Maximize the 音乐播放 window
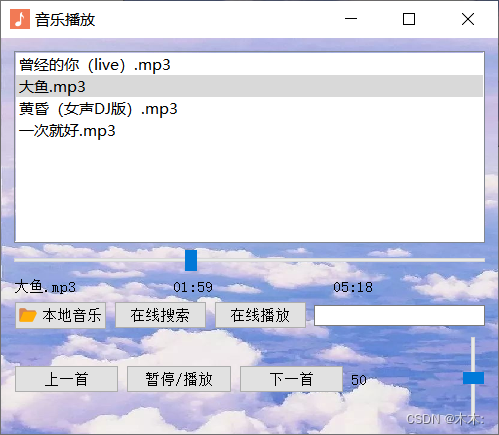The image size is (499, 435). (x=409, y=19)
